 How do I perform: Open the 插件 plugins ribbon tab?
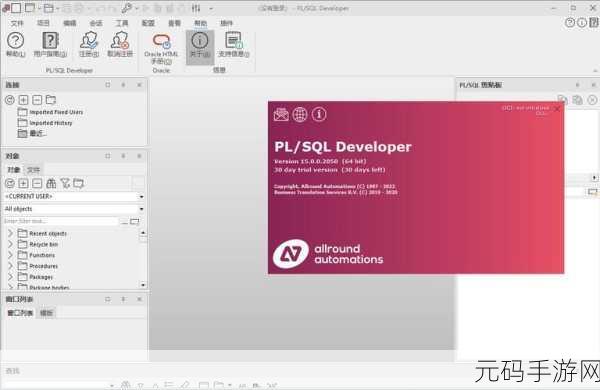[227, 23]
